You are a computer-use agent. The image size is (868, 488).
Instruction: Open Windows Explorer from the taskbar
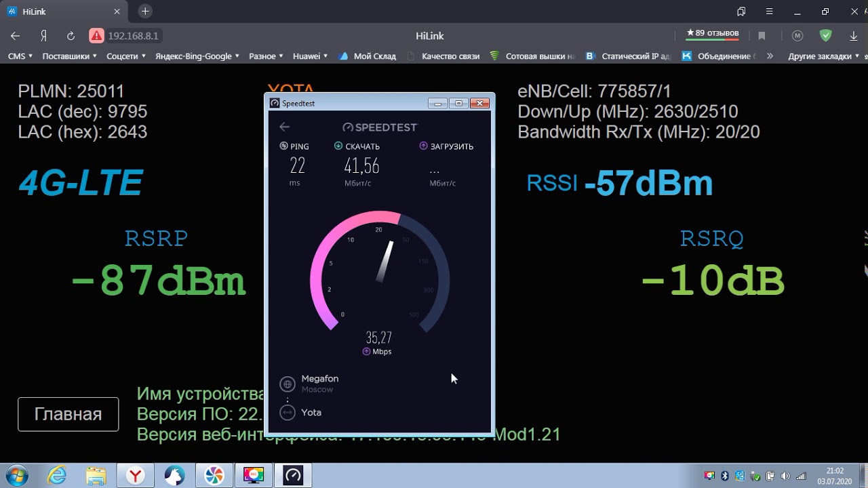coord(96,475)
